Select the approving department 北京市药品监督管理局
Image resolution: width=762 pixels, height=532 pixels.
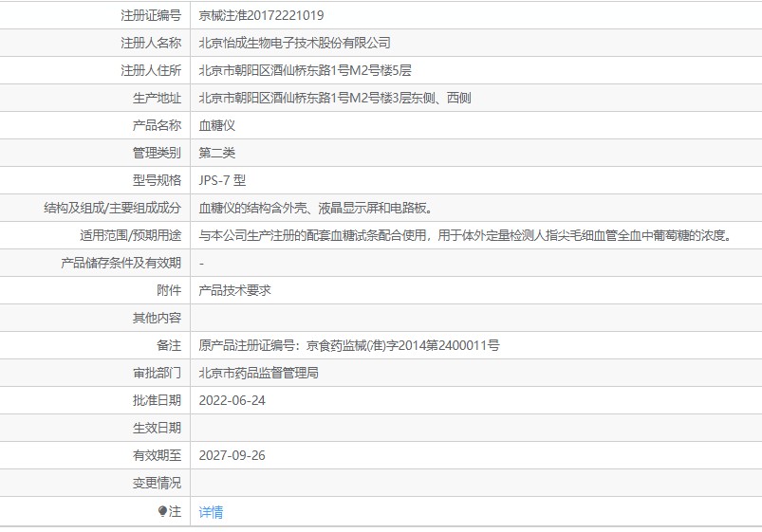(258, 373)
